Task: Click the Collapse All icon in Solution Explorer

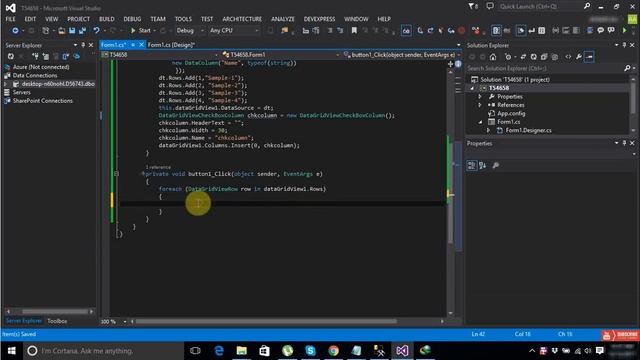Action: [544, 57]
